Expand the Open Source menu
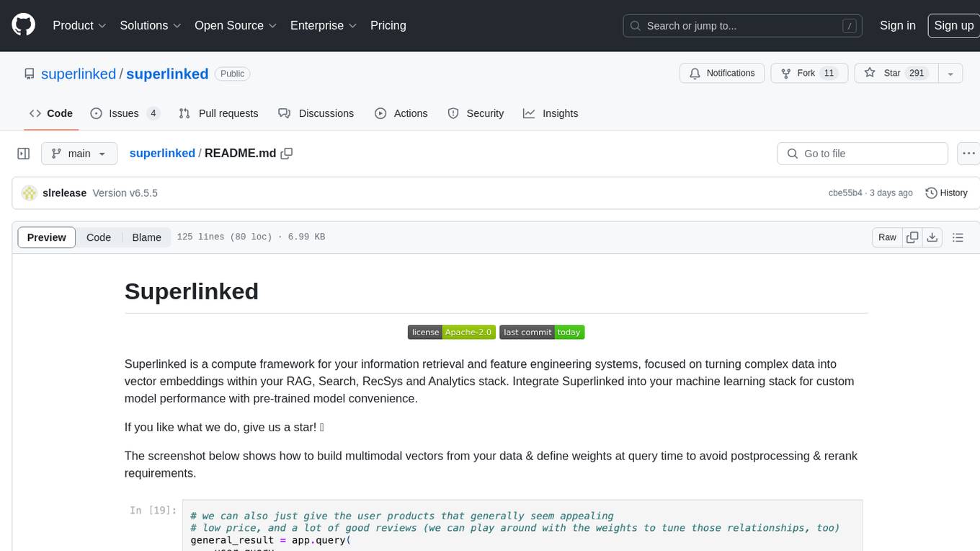 pyautogui.click(x=236, y=25)
